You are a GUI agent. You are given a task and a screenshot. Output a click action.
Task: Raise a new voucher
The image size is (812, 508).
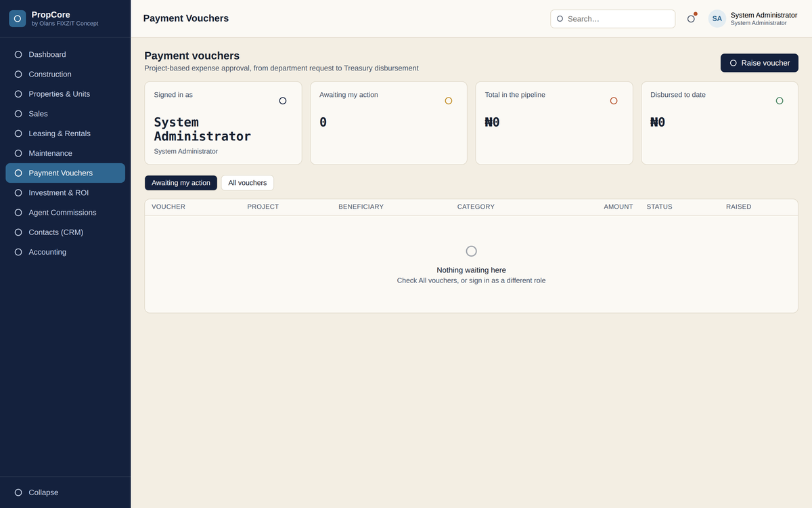click(759, 63)
